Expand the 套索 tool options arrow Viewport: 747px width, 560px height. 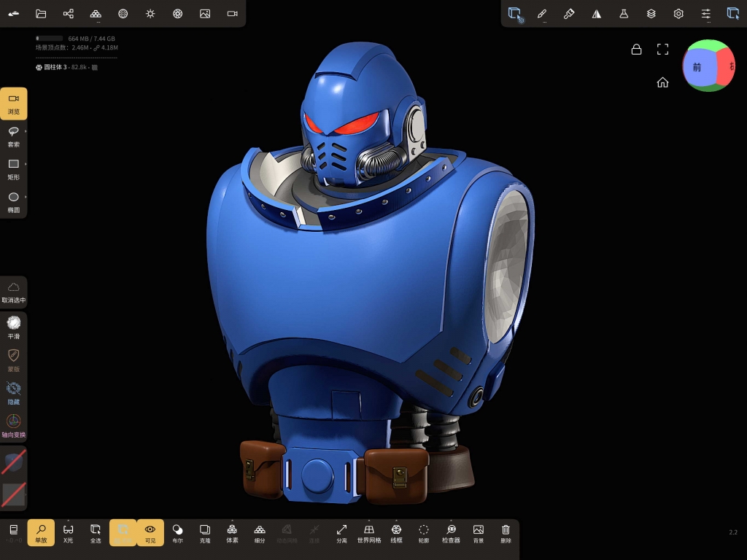click(x=26, y=131)
